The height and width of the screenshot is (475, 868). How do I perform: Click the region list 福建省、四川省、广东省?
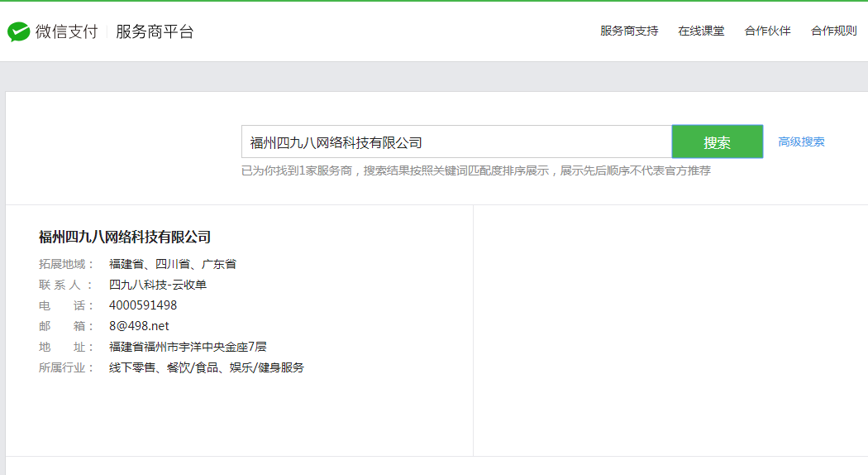173,264
